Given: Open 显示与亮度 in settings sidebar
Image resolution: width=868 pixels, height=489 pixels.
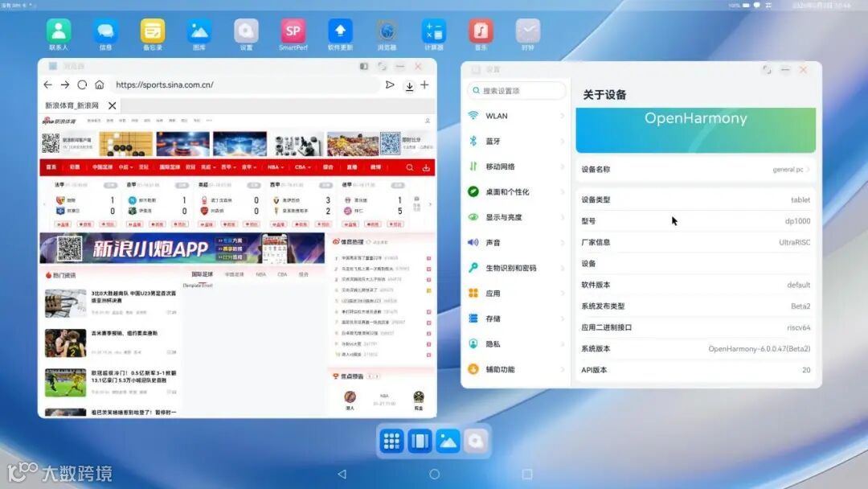Looking at the screenshot, I should pyautogui.click(x=516, y=217).
